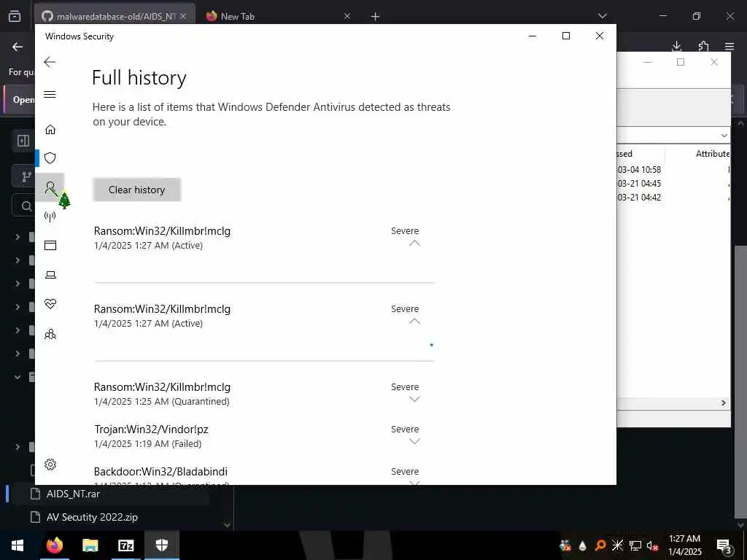Open Device performance & health heart icon

[x=50, y=304]
